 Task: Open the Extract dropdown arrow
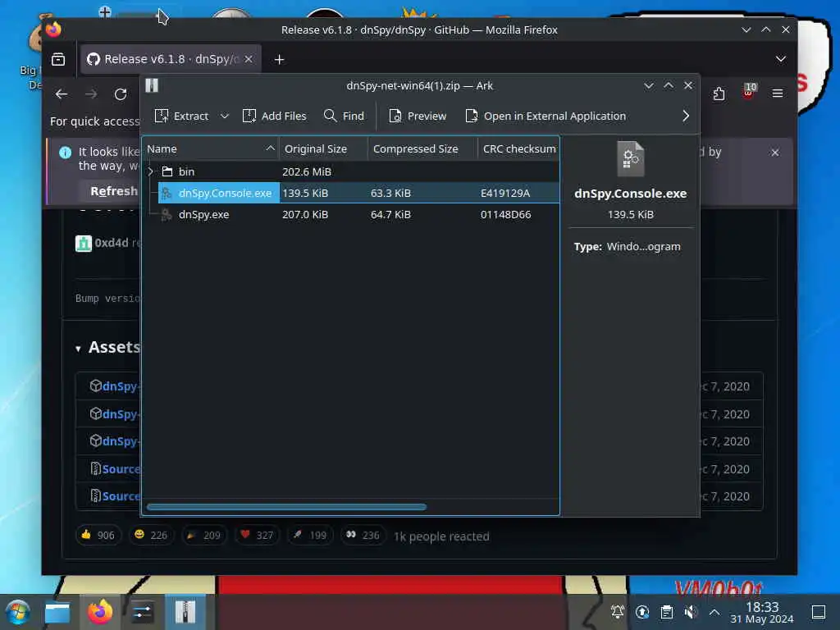pyautogui.click(x=225, y=116)
